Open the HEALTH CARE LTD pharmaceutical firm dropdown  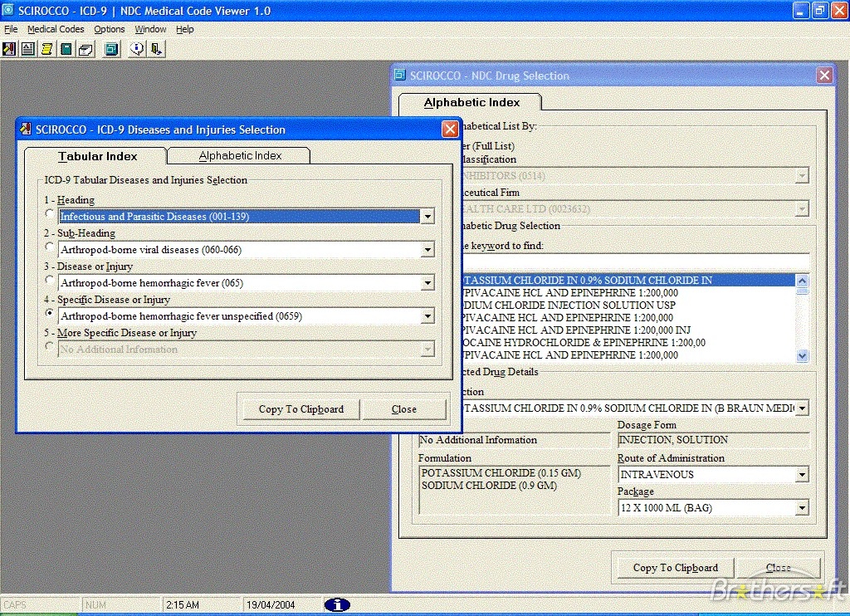[x=802, y=208]
